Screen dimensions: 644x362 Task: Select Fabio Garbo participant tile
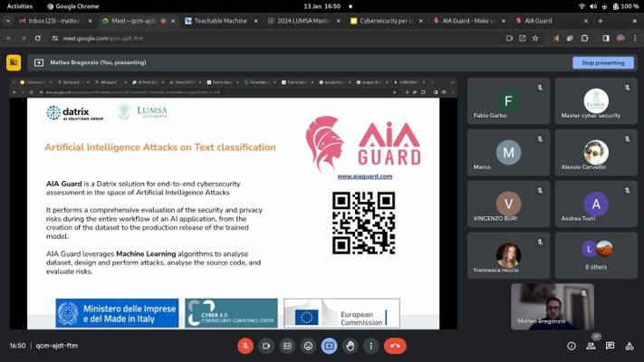click(x=508, y=101)
